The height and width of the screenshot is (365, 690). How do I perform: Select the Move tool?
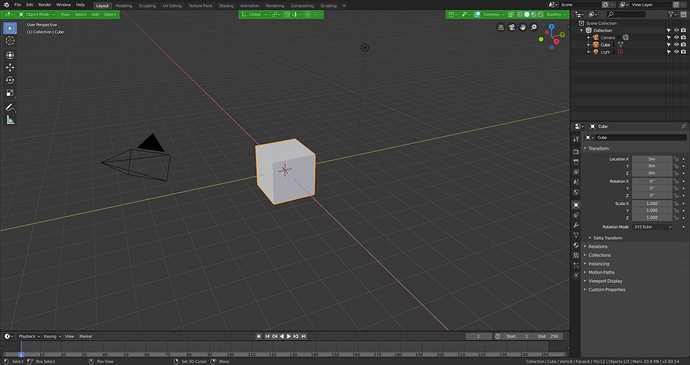point(10,67)
